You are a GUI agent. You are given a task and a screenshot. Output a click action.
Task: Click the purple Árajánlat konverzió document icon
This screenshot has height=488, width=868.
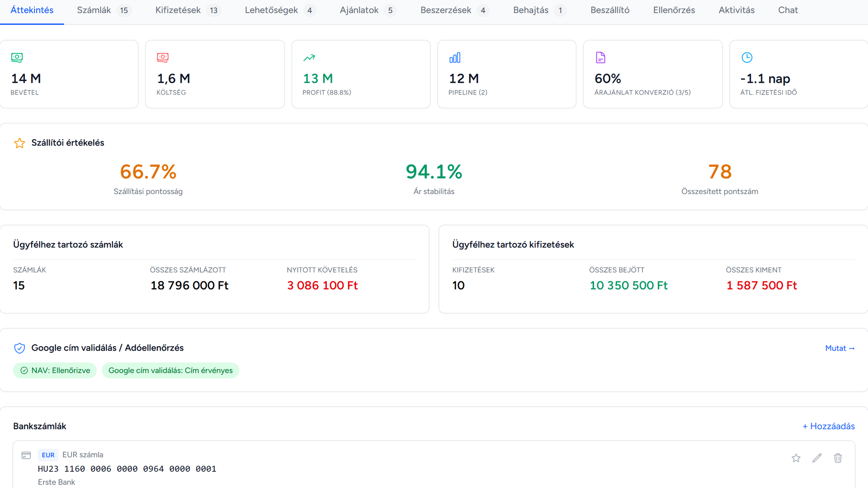(600, 57)
